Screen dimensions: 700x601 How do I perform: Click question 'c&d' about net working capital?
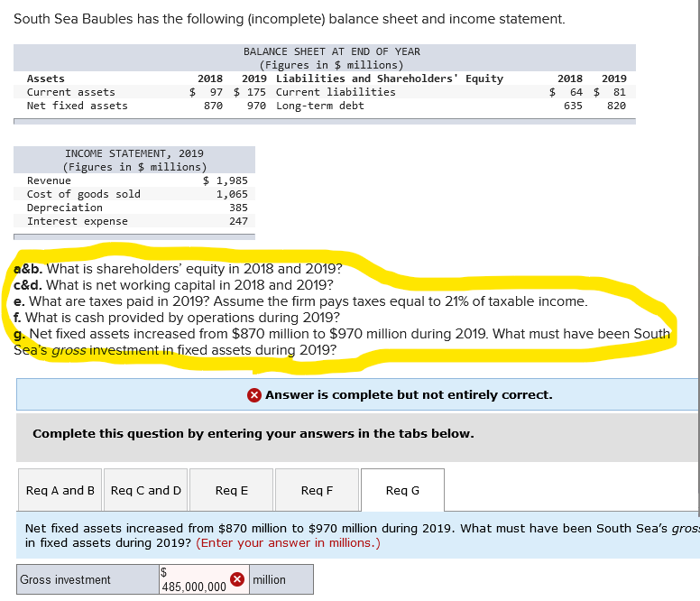click(173, 285)
